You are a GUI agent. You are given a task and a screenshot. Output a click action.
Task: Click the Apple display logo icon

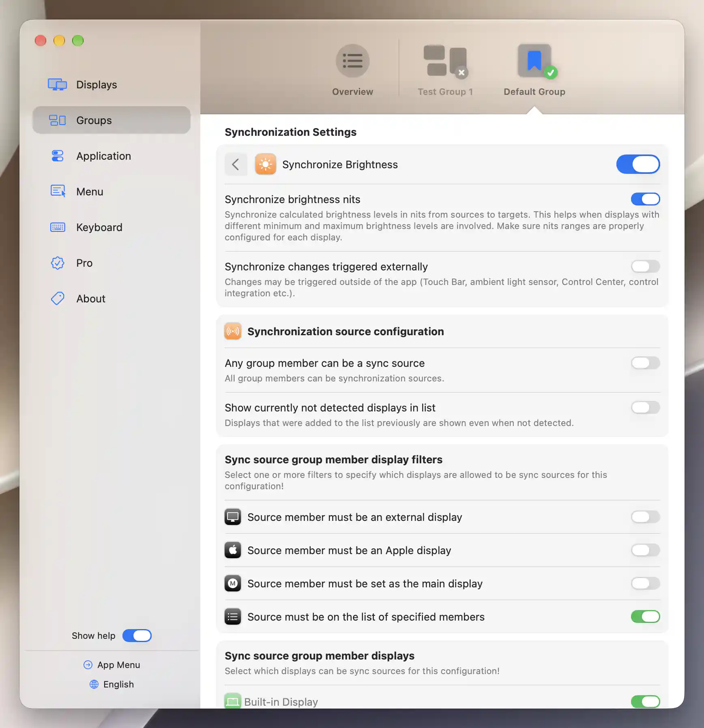[x=233, y=550]
